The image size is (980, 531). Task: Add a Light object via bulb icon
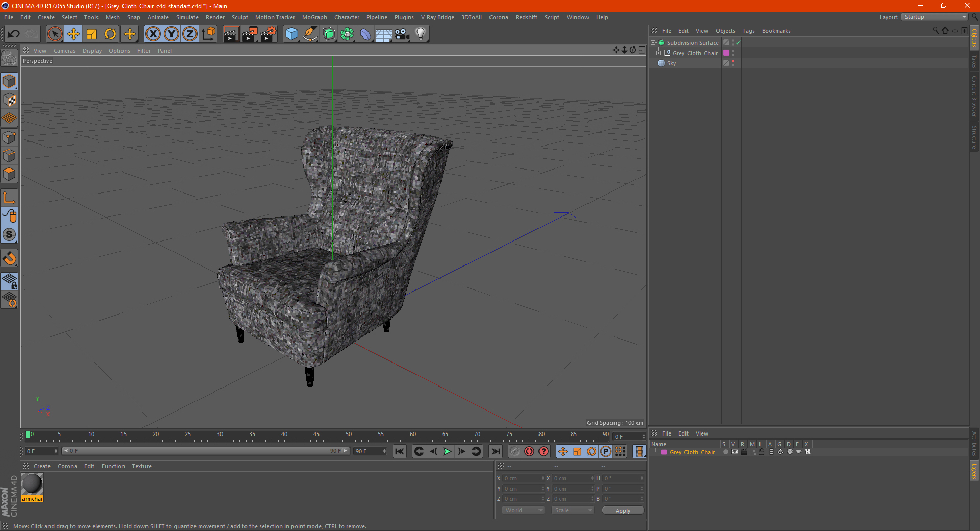(420, 34)
